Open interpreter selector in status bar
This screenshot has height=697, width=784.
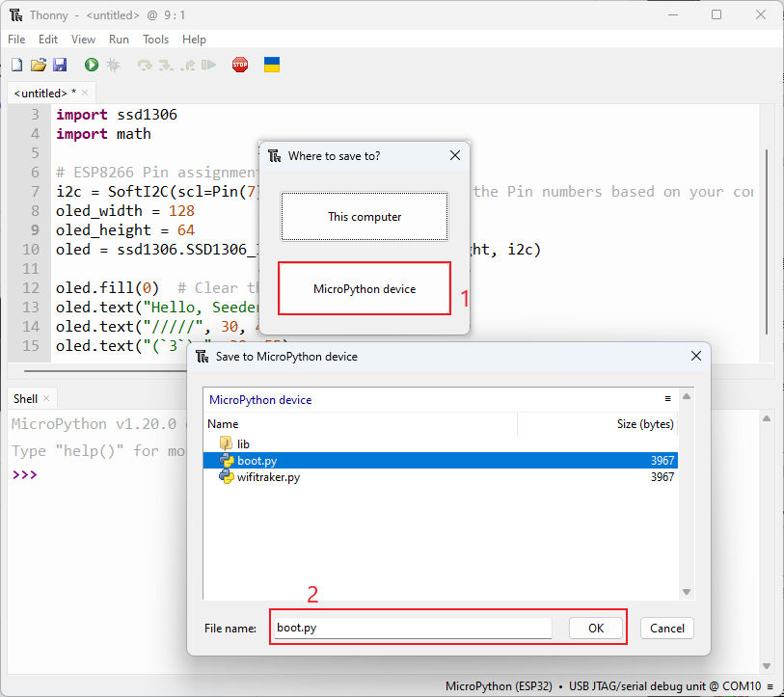[x=603, y=686]
